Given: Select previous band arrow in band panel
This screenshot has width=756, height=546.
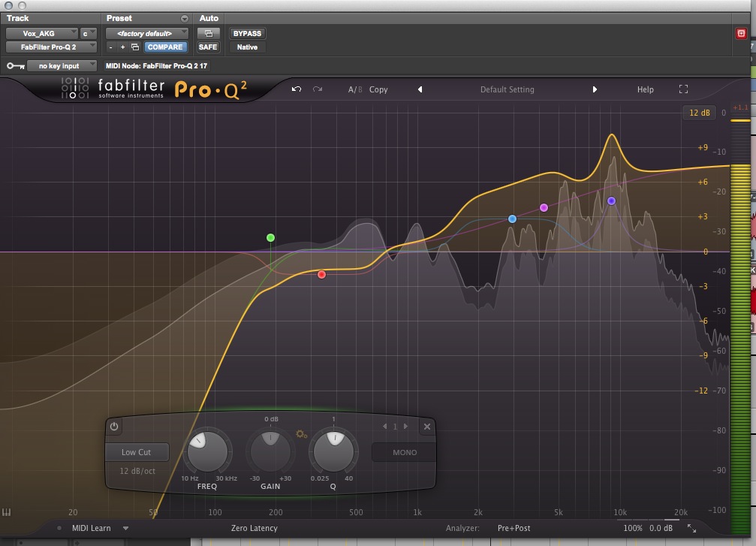Looking at the screenshot, I should coord(384,427).
